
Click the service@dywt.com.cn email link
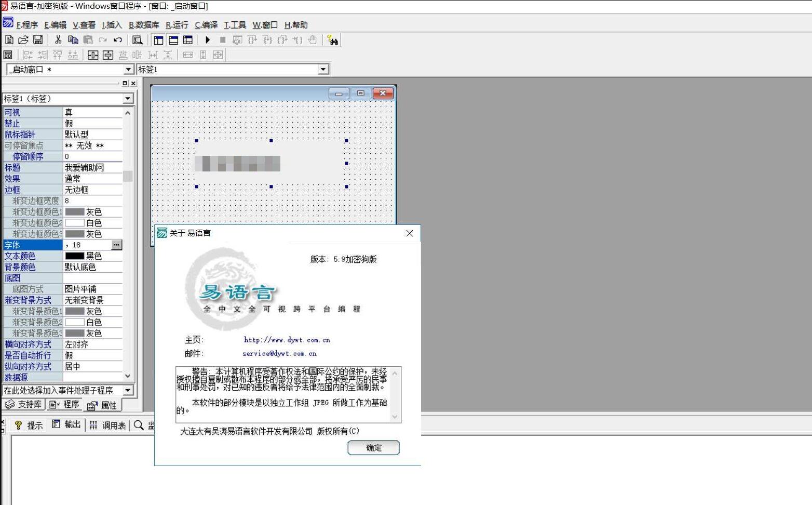coord(279,353)
